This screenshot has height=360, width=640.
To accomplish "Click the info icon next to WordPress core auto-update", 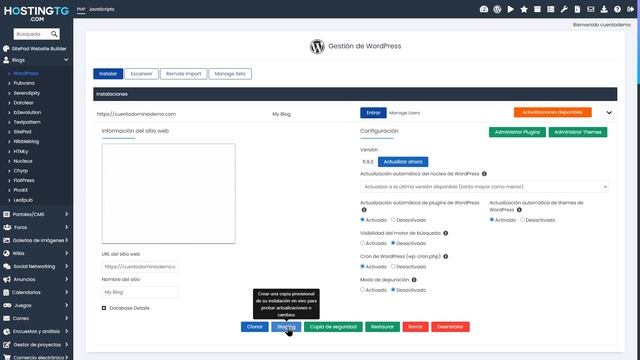I will point(484,174).
